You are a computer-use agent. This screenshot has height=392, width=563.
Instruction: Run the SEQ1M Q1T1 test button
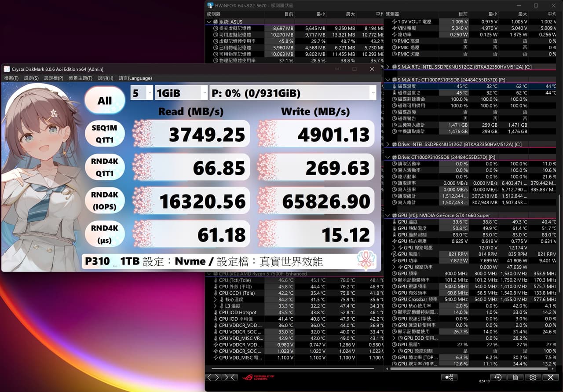click(104, 134)
